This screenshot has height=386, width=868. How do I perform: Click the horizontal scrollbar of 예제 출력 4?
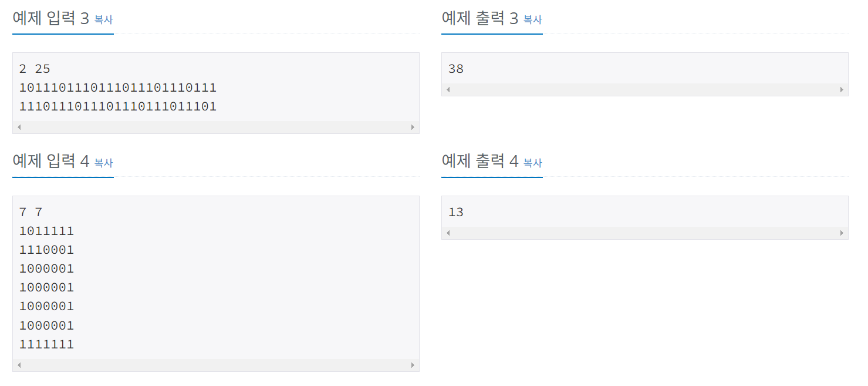pos(646,233)
